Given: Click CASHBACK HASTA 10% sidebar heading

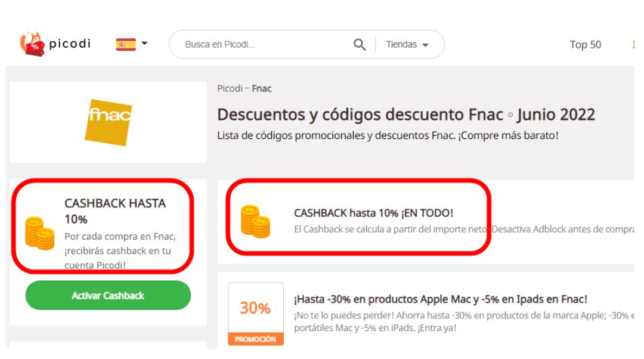Looking at the screenshot, I should [115, 211].
